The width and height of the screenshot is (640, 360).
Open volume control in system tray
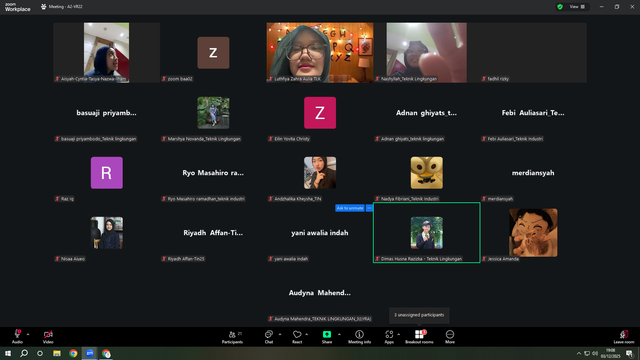(x=595, y=353)
